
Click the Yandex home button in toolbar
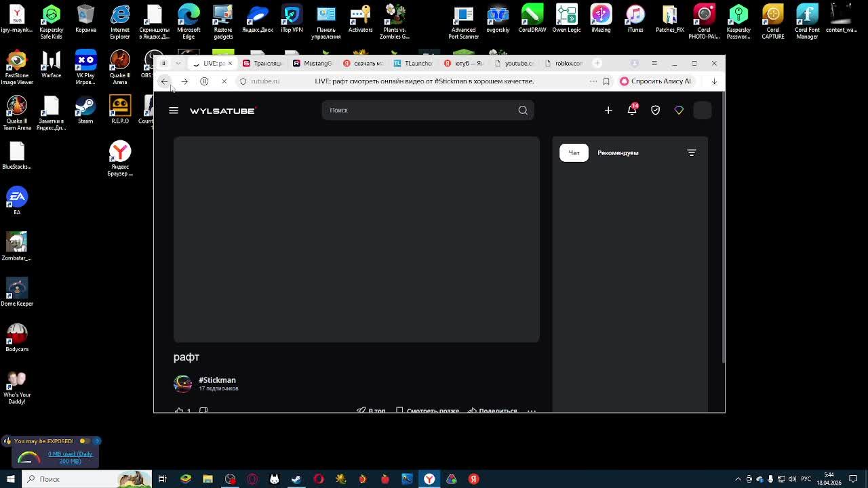[204, 81]
